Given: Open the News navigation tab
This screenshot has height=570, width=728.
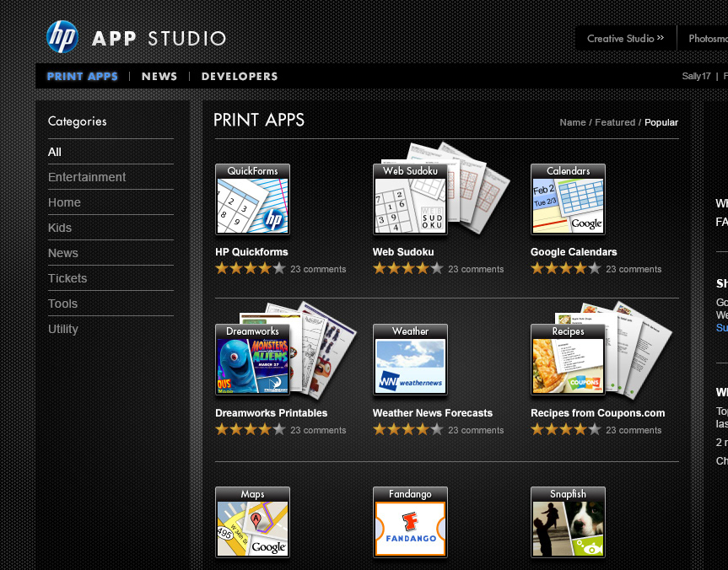Looking at the screenshot, I should (x=159, y=76).
